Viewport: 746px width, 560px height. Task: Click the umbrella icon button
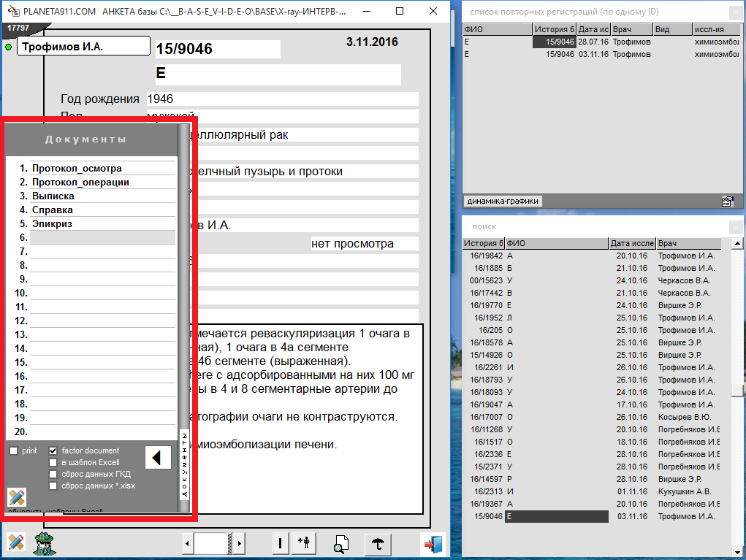point(378,544)
